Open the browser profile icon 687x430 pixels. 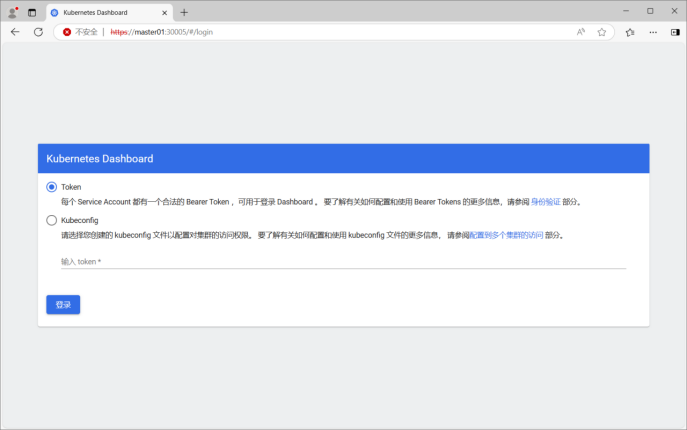coord(13,12)
